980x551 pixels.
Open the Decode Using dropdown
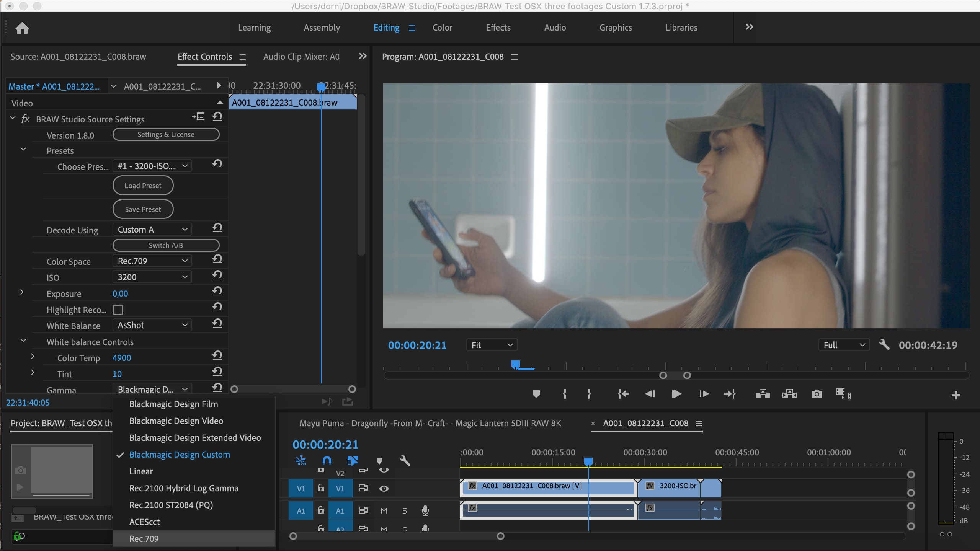(152, 229)
